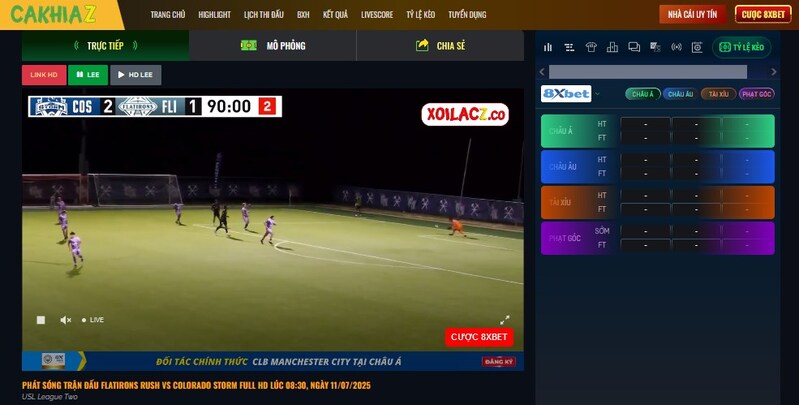Click the purple Phạt Góc odds row
Image resolution: width=799 pixels, height=405 pixels.
pyautogui.click(x=657, y=238)
